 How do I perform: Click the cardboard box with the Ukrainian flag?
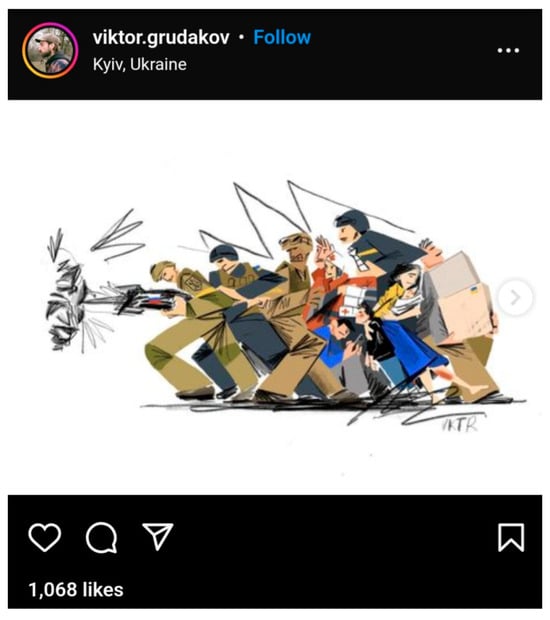461,297
